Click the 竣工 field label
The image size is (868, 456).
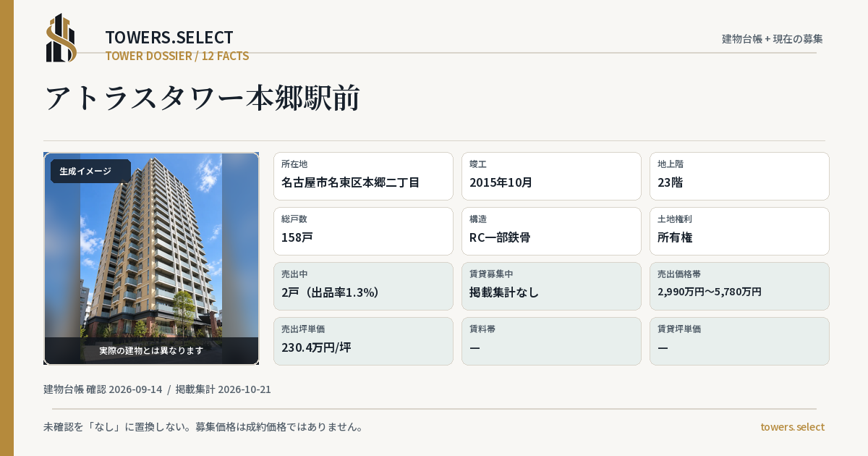pyautogui.click(x=478, y=164)
